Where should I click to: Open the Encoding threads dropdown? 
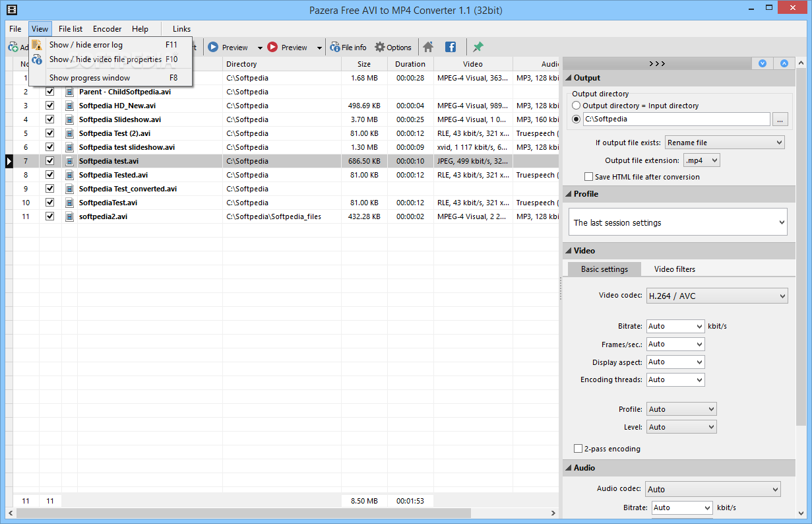pyautogui.click(x=675, y=379)
